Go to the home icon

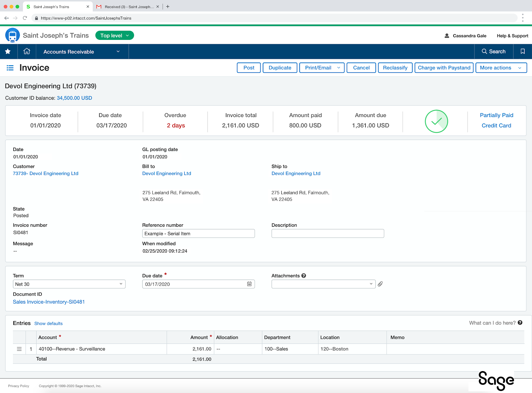(27, 51)
